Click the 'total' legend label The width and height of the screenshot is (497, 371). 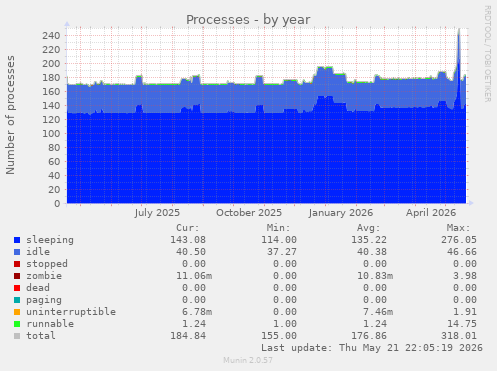(41, 336)
